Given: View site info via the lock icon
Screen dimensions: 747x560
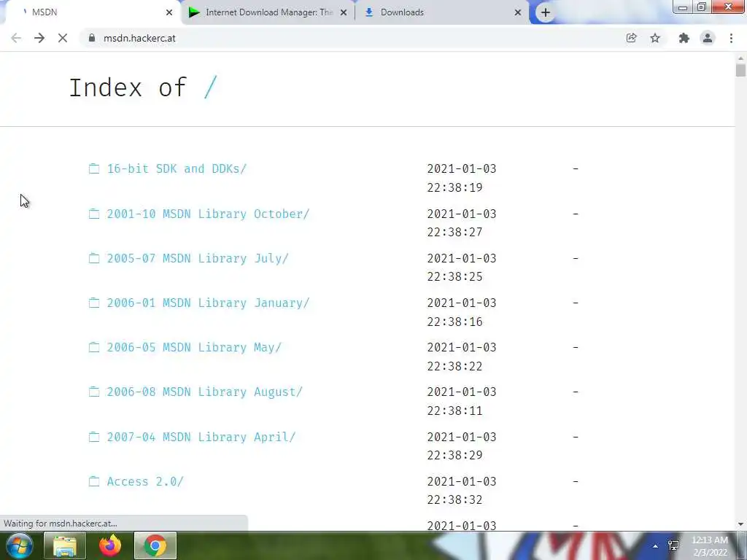Looking at the screenshot, I should 92,38.
